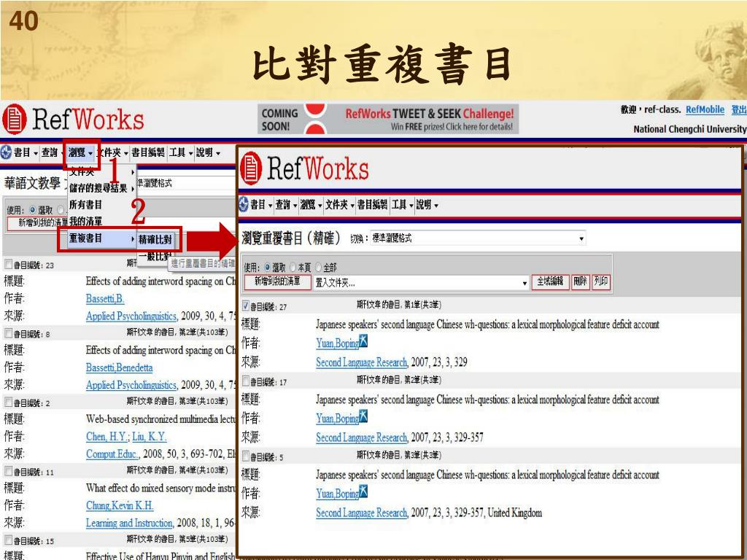Select the 全部 radio button
Viewport: 747px width, 560px height.
point(319,267)
